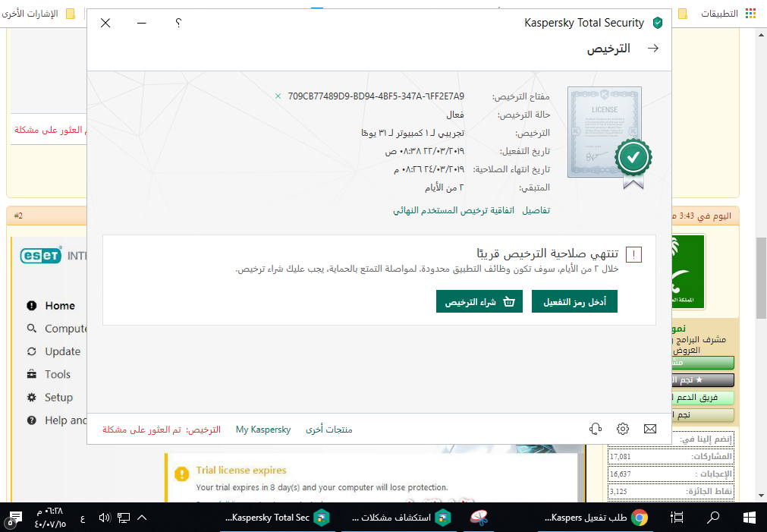767x532 pixels.
Task: Select Computer scan in ESET sidebar
Action: pyautogui.click(x=57, y=329)
